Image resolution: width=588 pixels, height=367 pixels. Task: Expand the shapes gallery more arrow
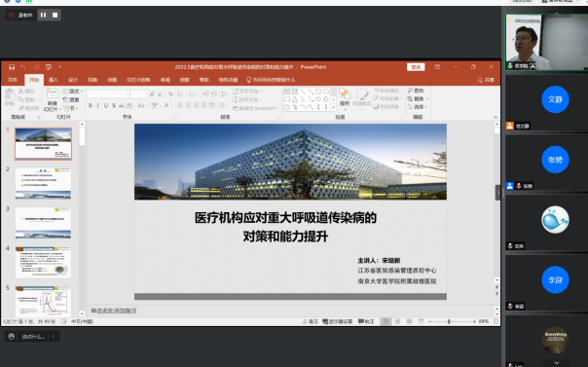tap(333, 108)
